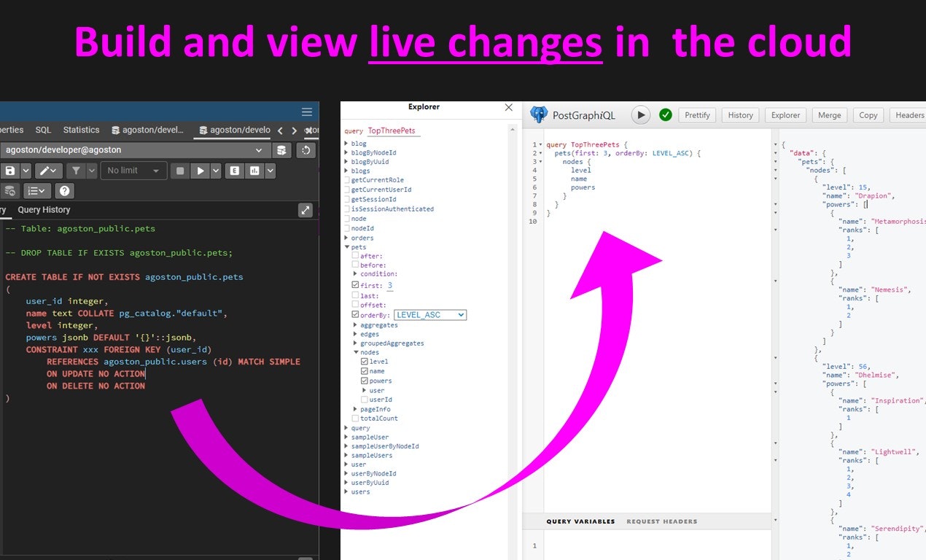Open execute options dropdown beside play button

pyautogui.click(x=216, y=171)
